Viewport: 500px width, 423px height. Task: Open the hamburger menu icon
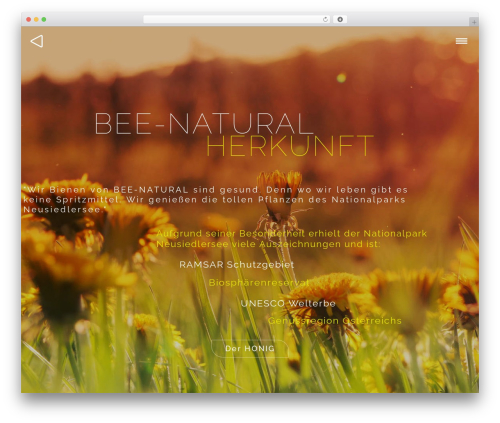click(461, 41)
